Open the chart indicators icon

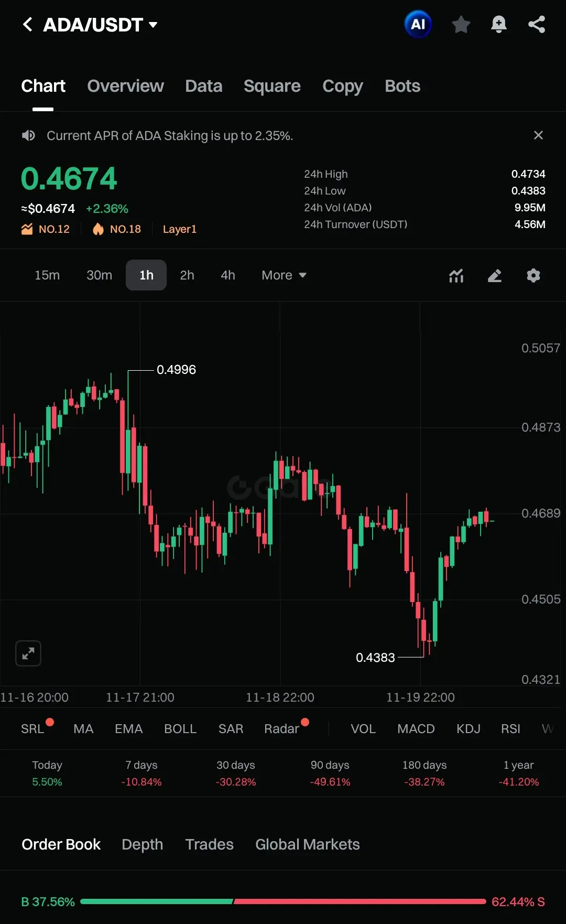coord(456,275)
